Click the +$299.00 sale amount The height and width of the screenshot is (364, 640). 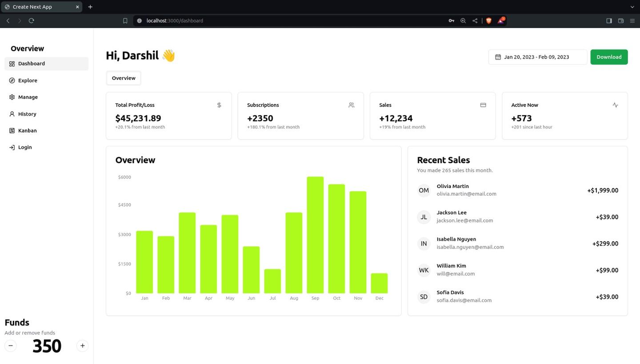(605, 244)
